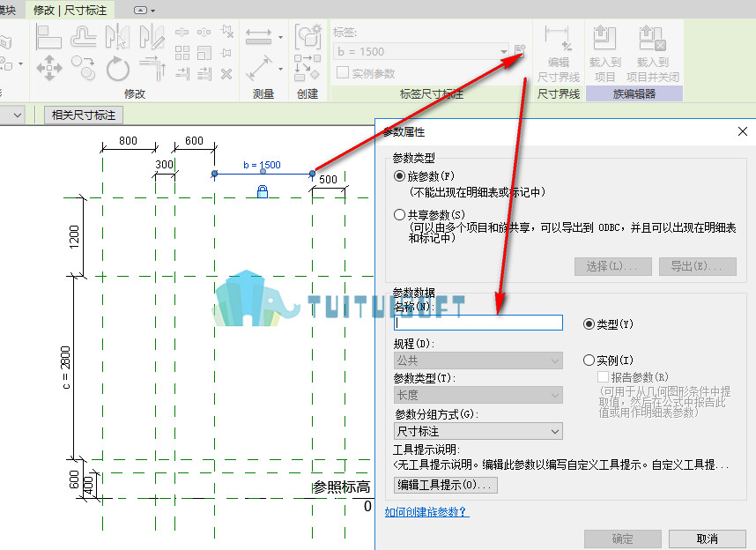756x550 pixels.
Task: Expand the Measure tool dropdown arrow
Action: [280, 37]
